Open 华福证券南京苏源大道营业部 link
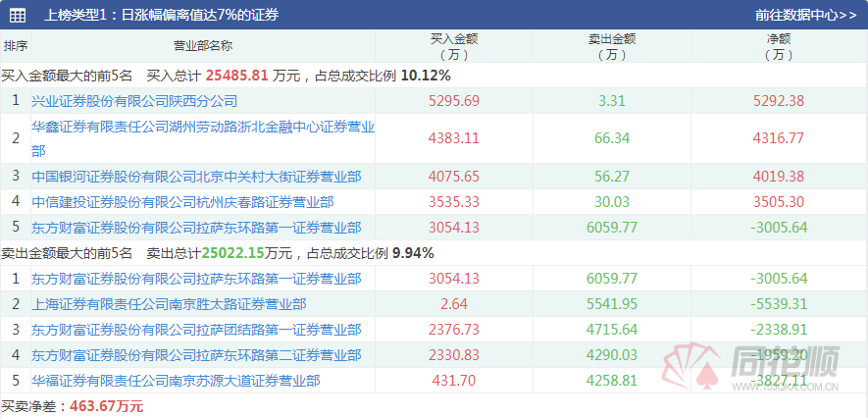This screenshot has width=868, height=418. (x=176, y=381)
